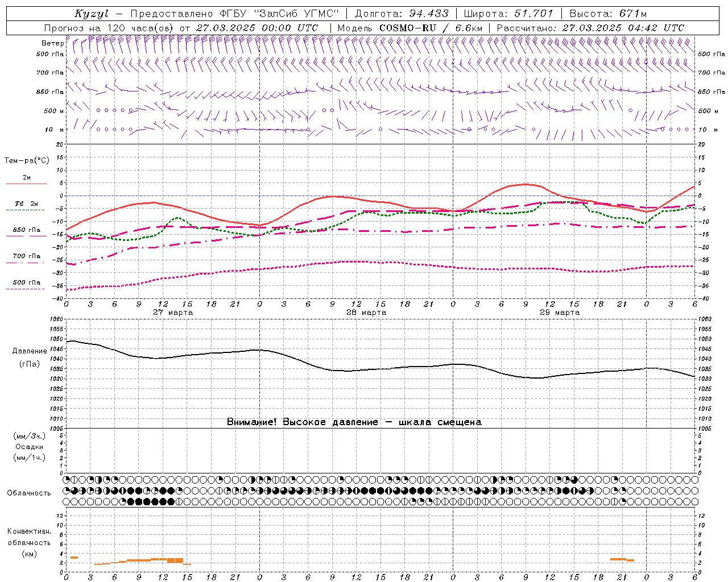
Task: Click the red solid 2м legend line
Action: click(x=26, y=184)
